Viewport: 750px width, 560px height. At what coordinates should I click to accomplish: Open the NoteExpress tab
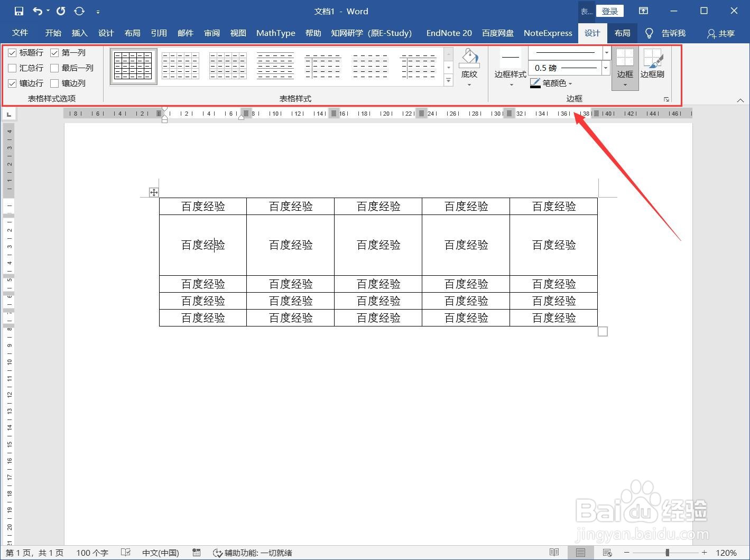[548, 33]
